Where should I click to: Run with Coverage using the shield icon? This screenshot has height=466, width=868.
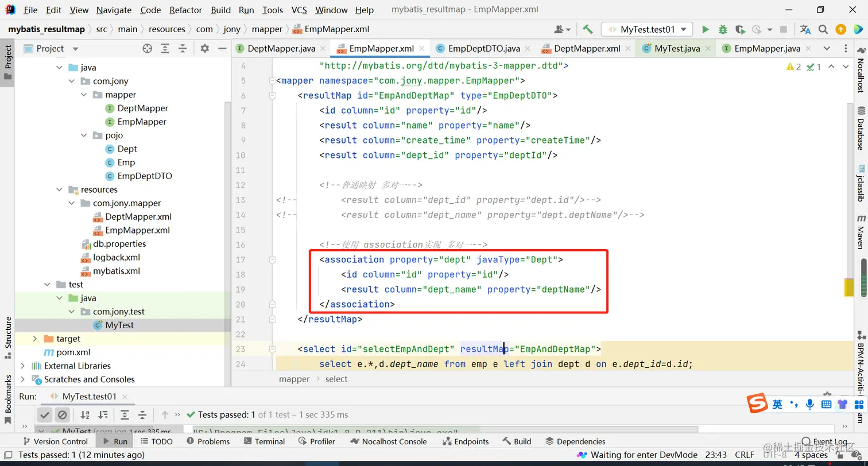click(x=740, y=29)
